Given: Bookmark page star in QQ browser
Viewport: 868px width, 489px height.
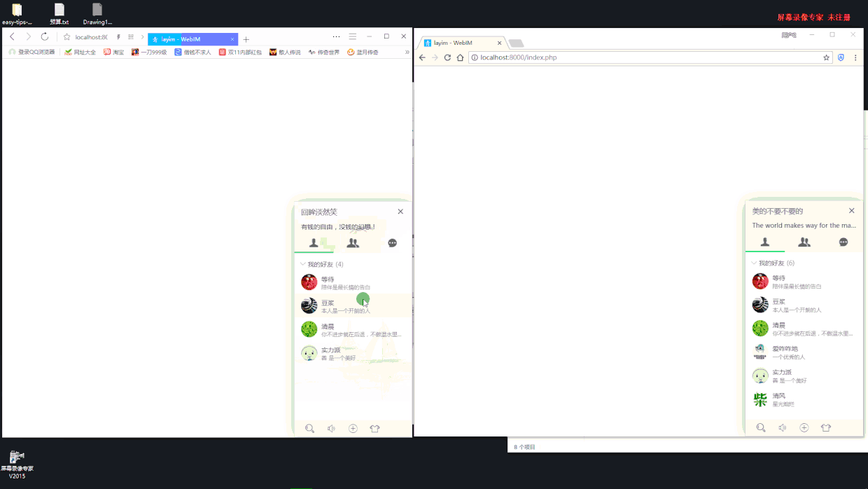Looking at the screenshot, I should [x=66, y=37].
